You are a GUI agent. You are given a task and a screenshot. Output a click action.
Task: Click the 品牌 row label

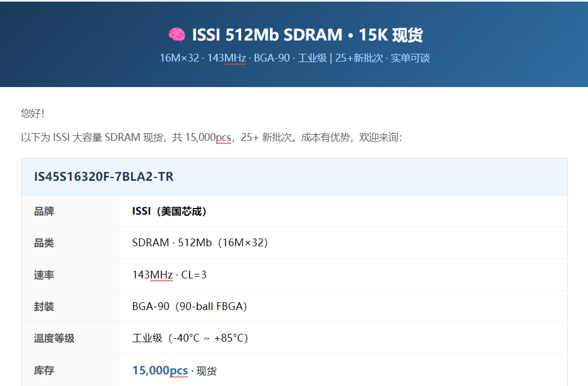(x=44, y=211)
